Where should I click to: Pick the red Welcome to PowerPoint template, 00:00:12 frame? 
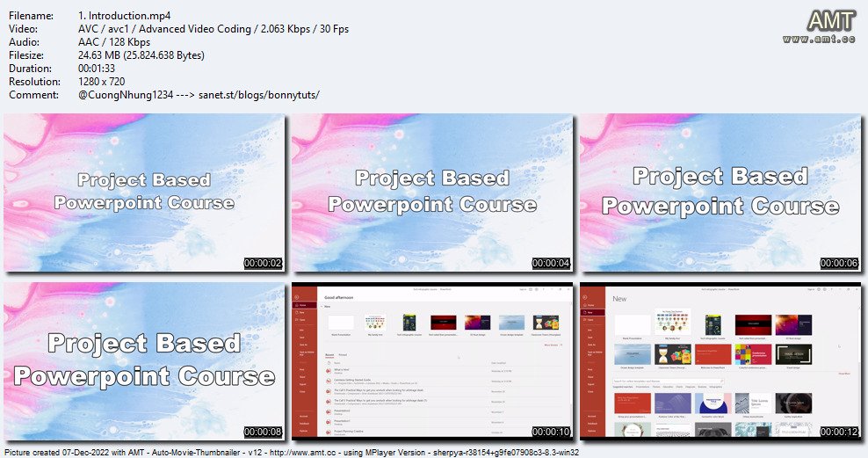click(713, 354)
